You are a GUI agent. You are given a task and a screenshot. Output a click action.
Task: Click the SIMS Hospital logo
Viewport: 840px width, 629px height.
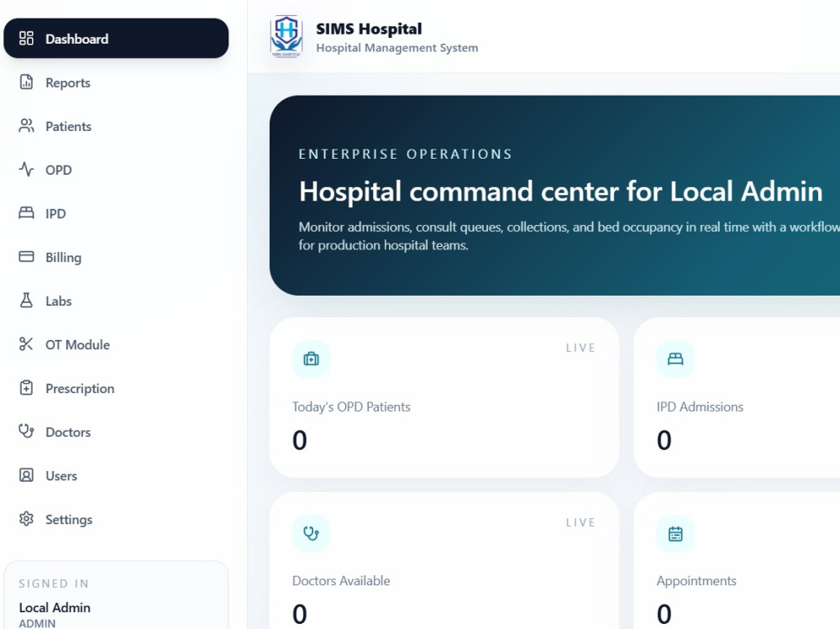pyautogui.click(x=286, y=36)
